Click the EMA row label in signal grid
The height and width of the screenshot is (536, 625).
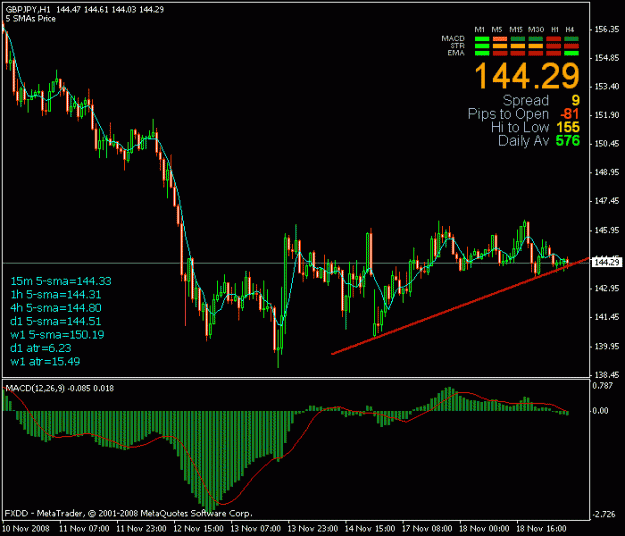point(456,53)
